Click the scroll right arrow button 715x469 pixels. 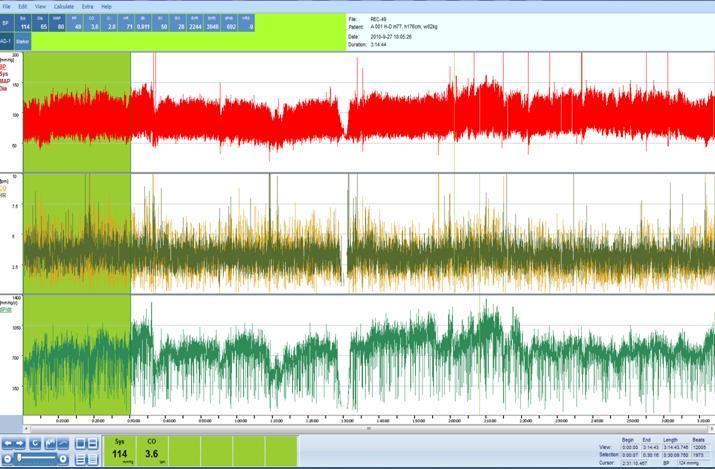(20, 443)
